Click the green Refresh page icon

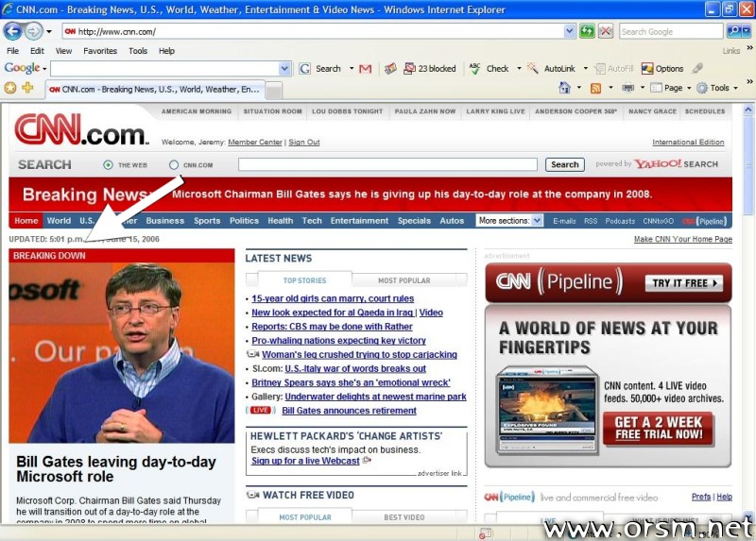point(587,32)
